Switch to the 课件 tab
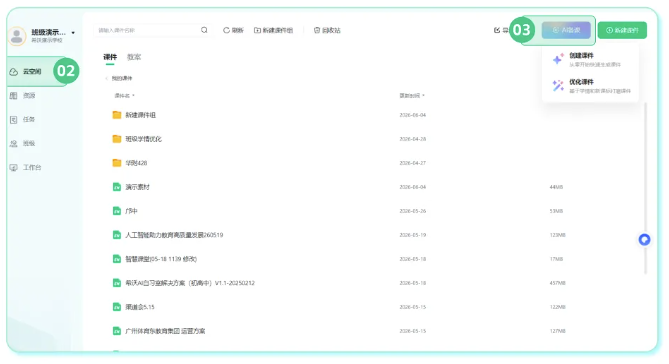This screenshot has height=364, width=669. click(x=110, y=57)
